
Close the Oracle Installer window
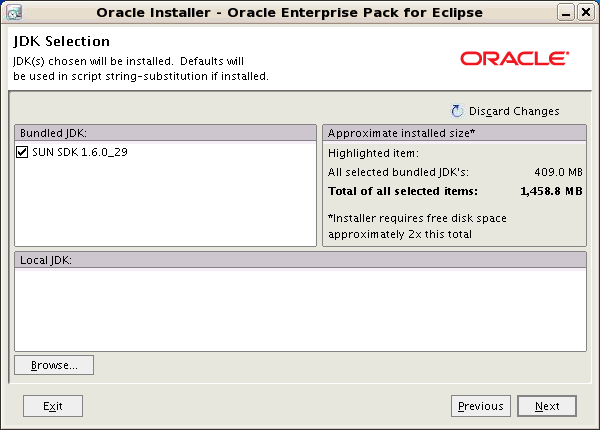[x=586, y=13]
